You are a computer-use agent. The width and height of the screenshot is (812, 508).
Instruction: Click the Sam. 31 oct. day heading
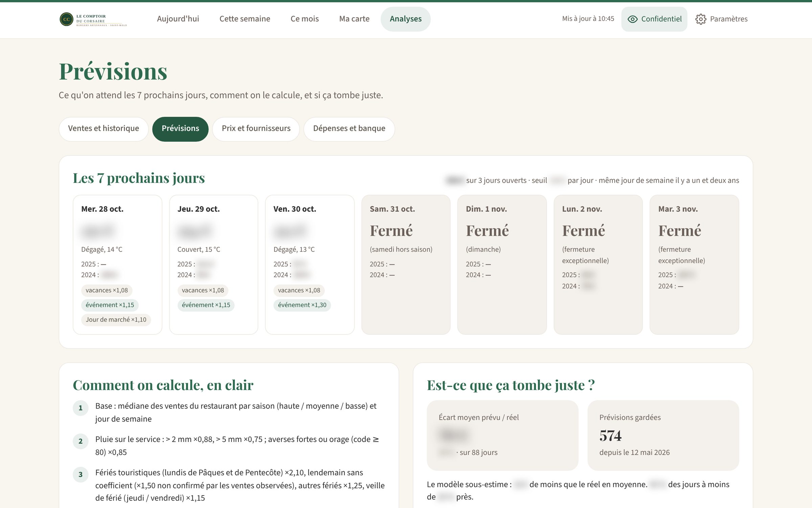[x=392, y=209]
